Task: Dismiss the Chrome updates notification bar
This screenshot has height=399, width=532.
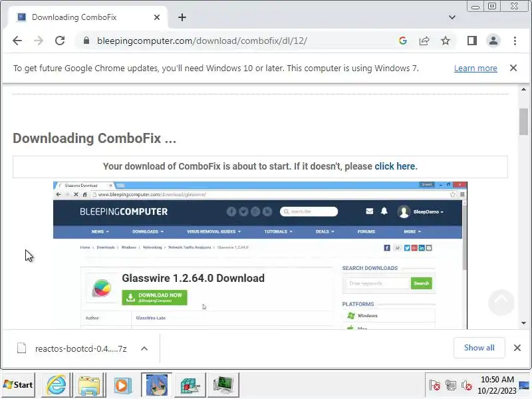Action: tap(513, 68)
